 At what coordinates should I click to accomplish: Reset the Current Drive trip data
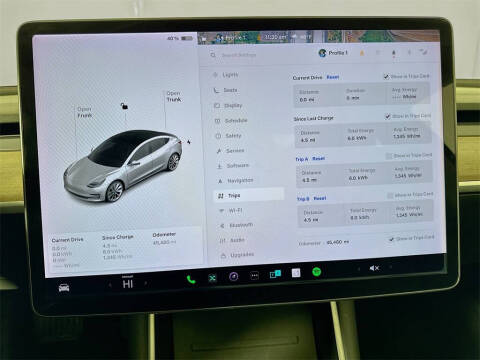(x=333, y=77)
